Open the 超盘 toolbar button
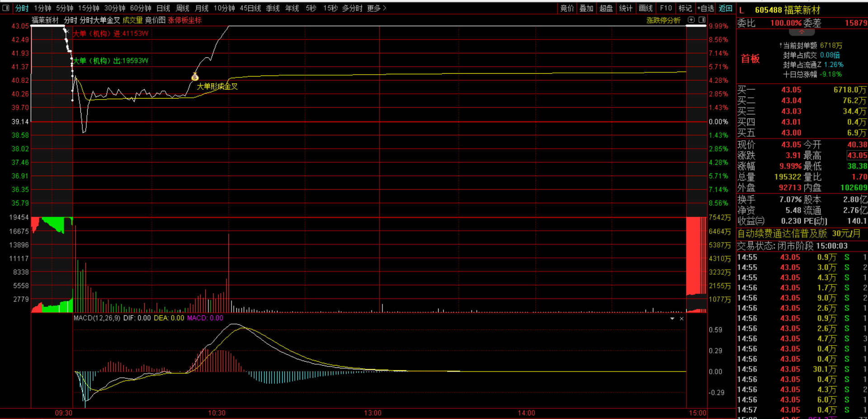Screen dimensions: 868x419 click(x=606, y=8)
